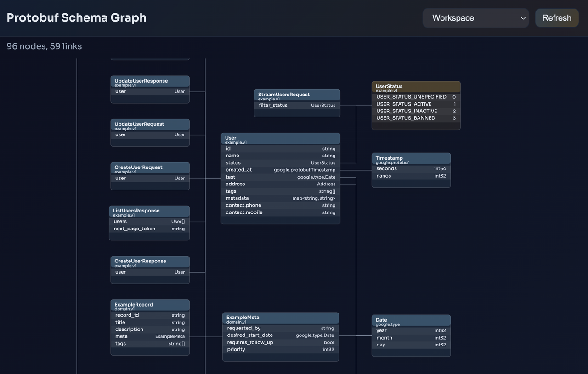
Task: Select the ExampleMeta node header
Action: (x=280, y=318)
